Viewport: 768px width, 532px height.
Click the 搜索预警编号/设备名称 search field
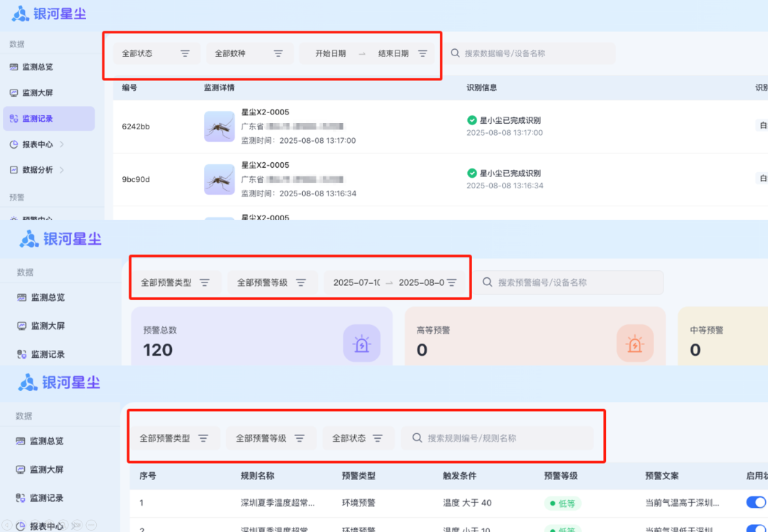(569, 282)
